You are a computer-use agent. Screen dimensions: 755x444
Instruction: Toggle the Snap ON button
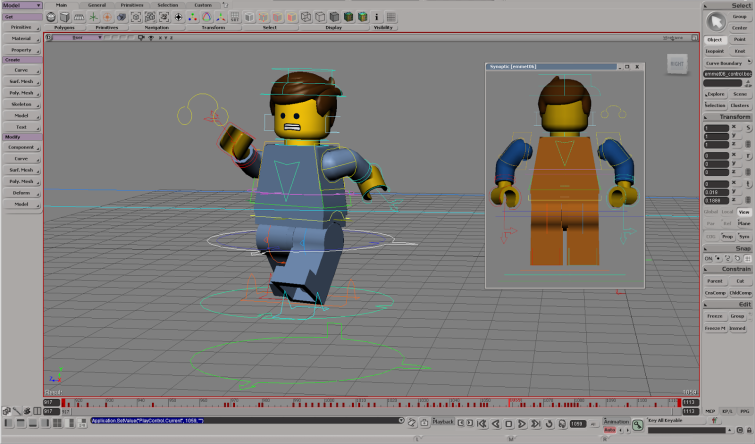[709, 258]
